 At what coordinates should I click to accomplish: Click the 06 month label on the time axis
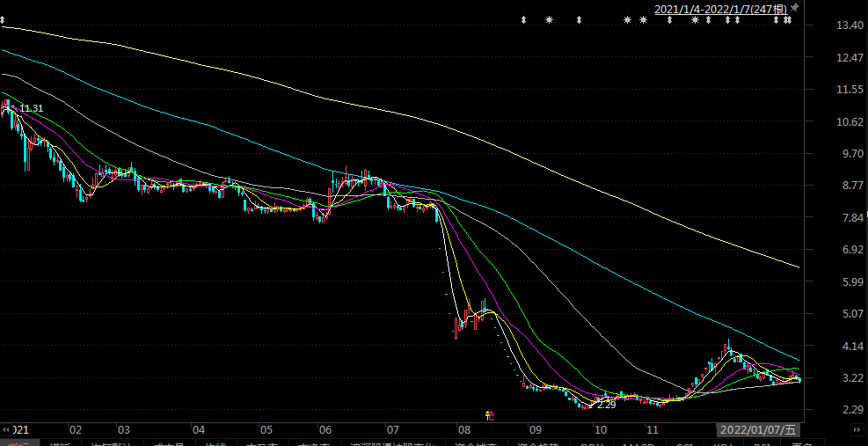(x=325, y=430)
